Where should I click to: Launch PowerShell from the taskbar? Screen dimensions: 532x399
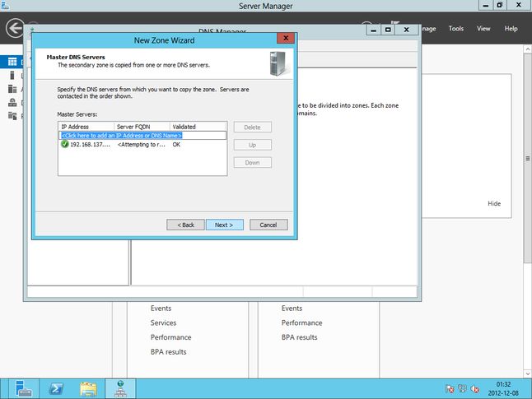(56, 388)
